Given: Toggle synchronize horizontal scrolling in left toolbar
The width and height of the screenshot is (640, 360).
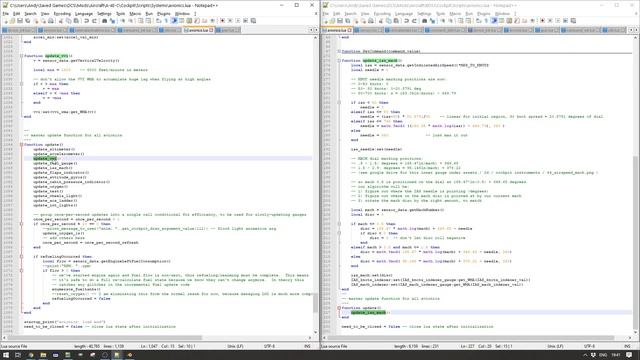Looking at the screenshot, I should tap(149, 20).
